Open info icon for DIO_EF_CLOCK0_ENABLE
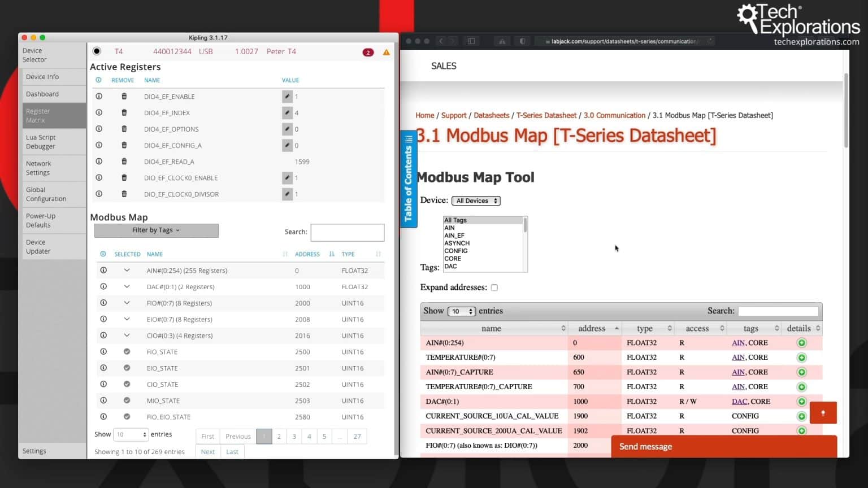This screenshot has width=868, height=488. point(99,178)
